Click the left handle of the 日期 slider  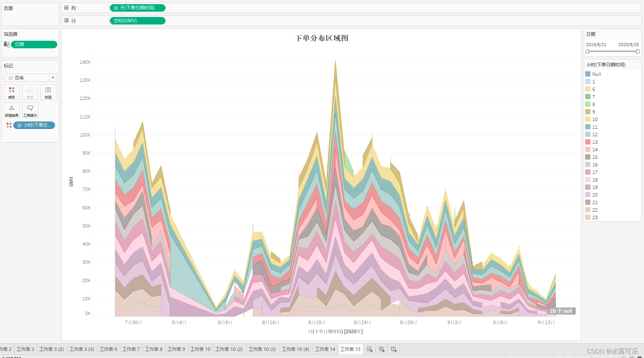click(x=587, y=52)
